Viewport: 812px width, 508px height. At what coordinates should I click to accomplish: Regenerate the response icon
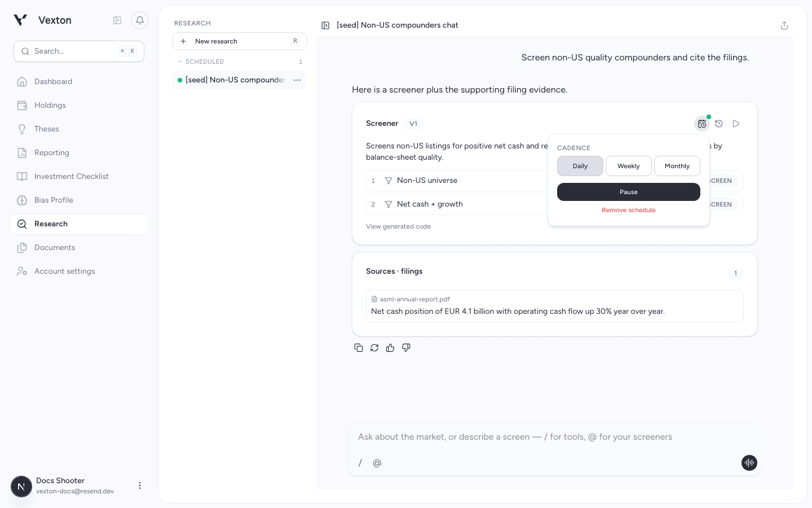[x=374, y=348]
